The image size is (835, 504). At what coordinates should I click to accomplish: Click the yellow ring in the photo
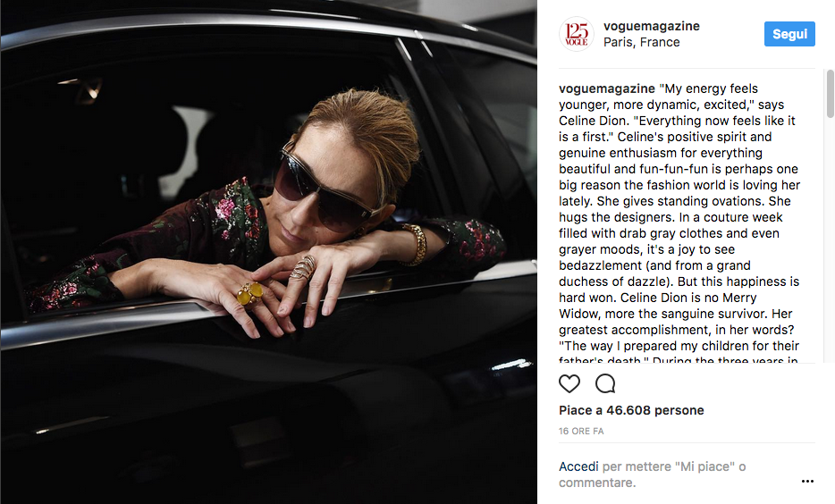(249, 293)
